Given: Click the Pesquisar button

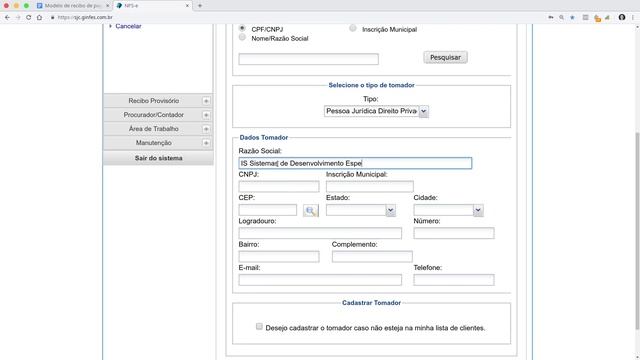Looking at the screenshot, I should (x=445, y=58).
